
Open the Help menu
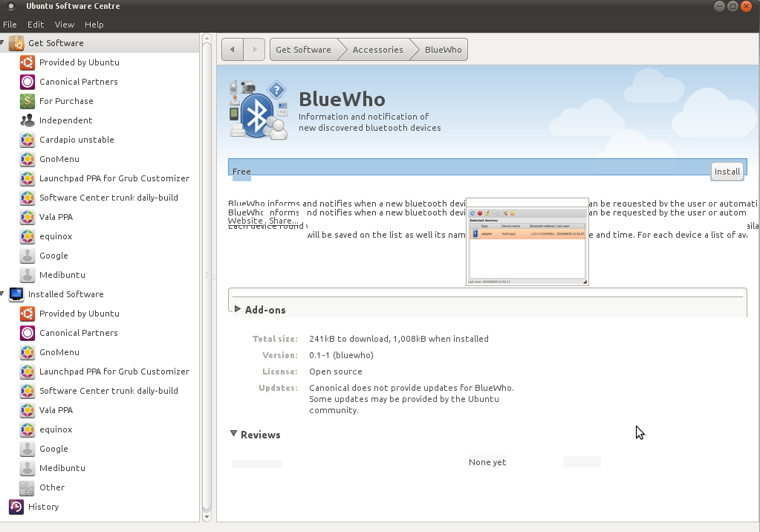(x=94, y=25)
